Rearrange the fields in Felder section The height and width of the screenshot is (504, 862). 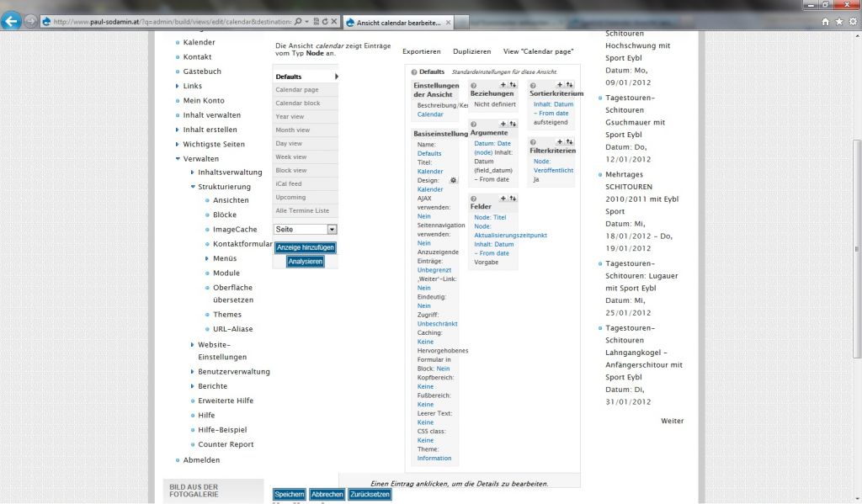pyautogui.click(x=513, y=199)
